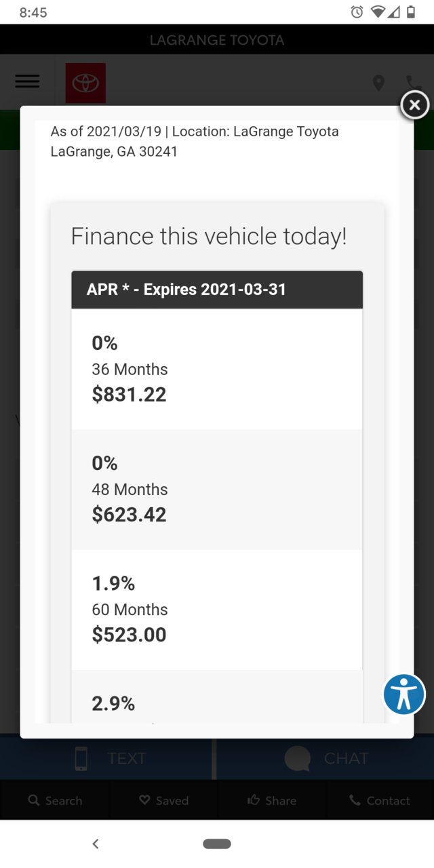The height and width of the screenshot is (868, 434).
Task: Tap the Android back navigation arrow
Action: point(96,844)
